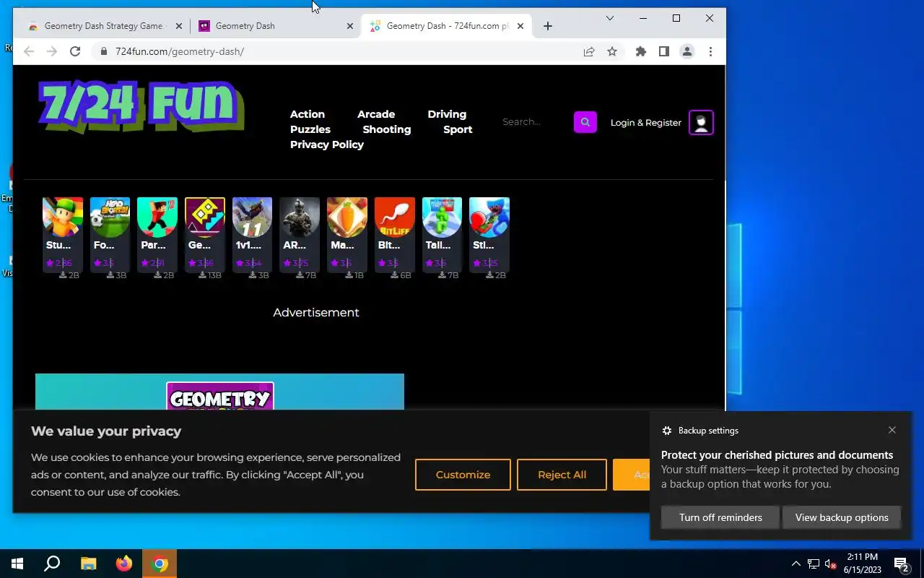
Task: Open the Chrome extensions puzzle icon
Action: pos(641,51)
